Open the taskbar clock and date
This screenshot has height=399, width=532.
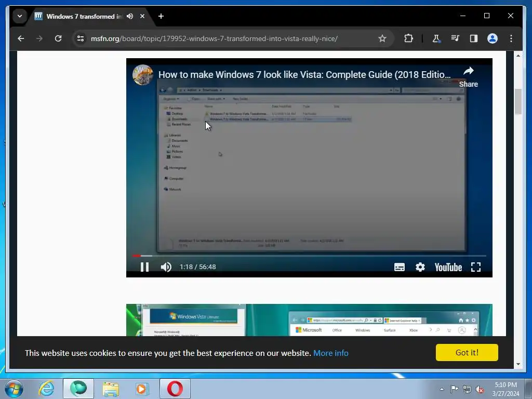point(506,389)
